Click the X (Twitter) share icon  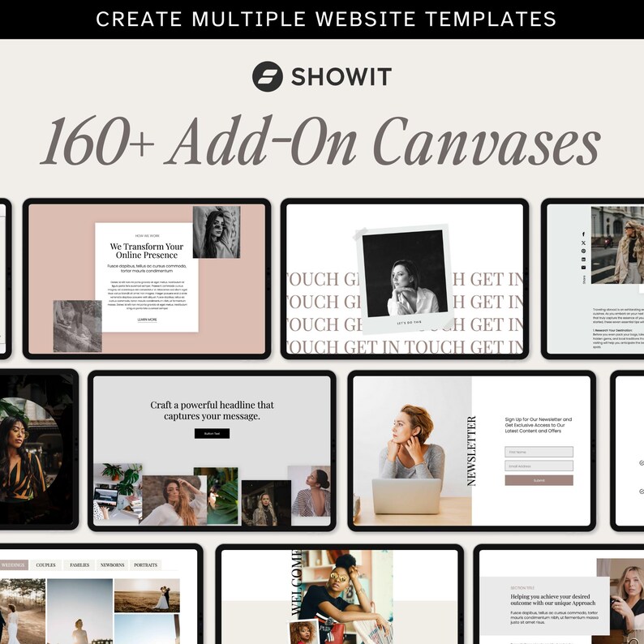[x=583, y=243]
